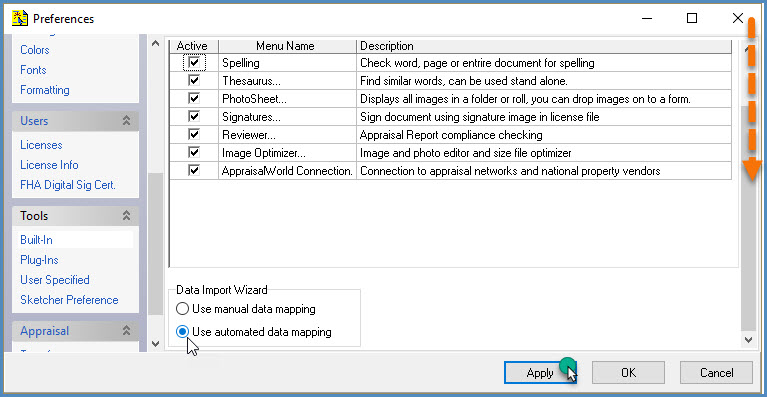Screen dimensions: 767x397
Task: Toggle the Thesaurus active checkbox
Action: pos(194,81)
